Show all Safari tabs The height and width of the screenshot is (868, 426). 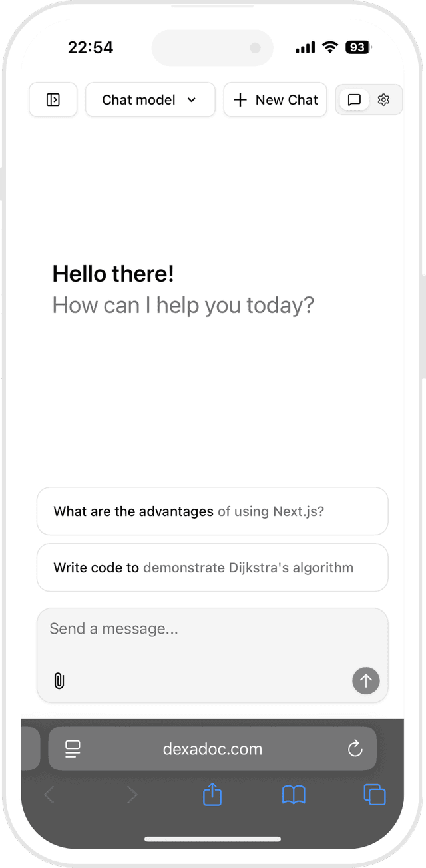coord(375,795)
